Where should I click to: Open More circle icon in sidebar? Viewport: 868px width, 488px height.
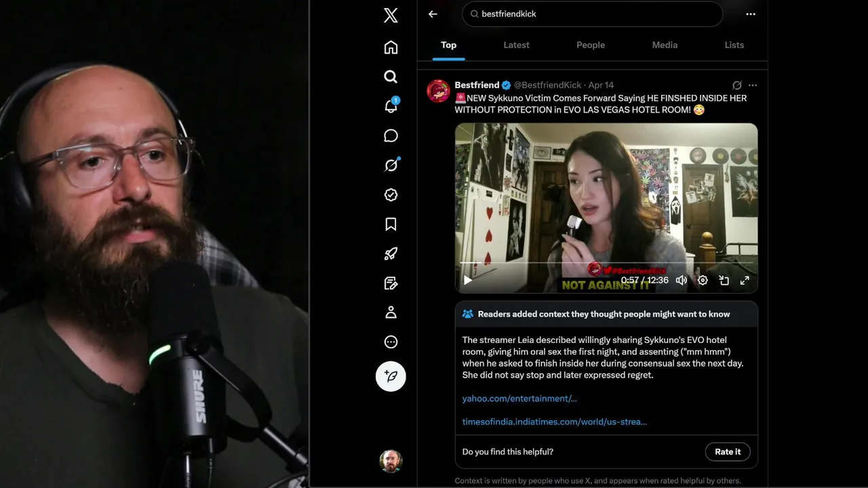point(391,342)
